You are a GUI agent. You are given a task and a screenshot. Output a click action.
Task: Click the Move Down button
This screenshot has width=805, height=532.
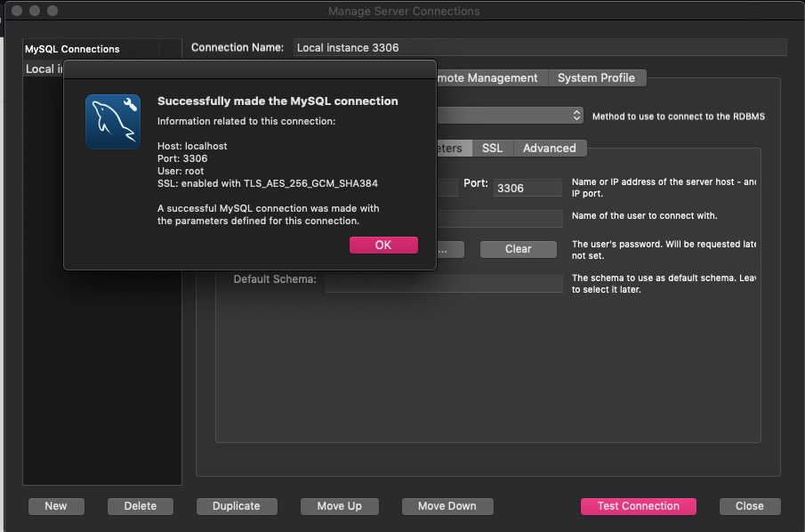pos(447,506)
